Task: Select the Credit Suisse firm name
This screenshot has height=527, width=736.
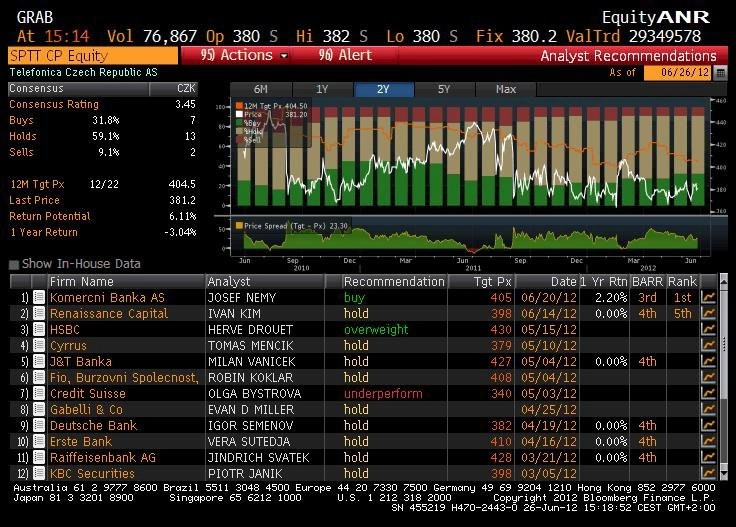Action: point(88,393)
